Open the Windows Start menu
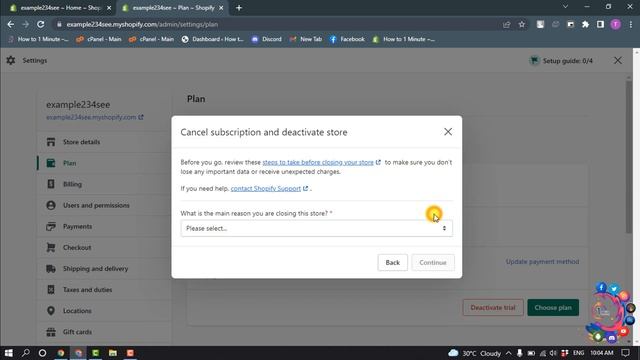 point(8,353)
